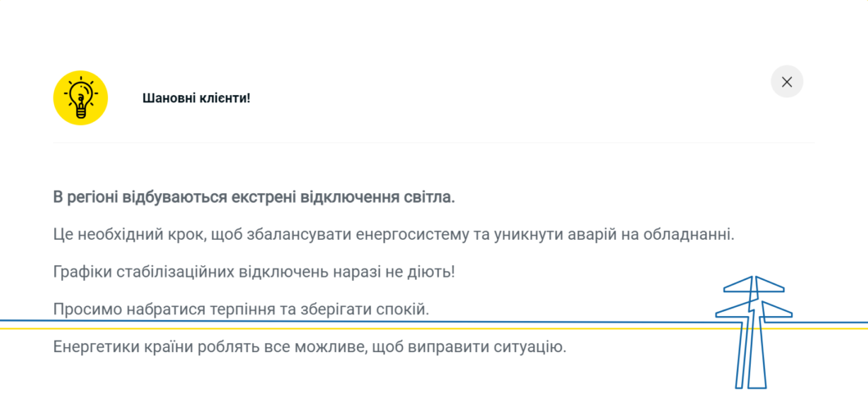Click the sentence starting 'Це необхідний крок'
This screenshot has width=868, height=397.
(394, 235)
